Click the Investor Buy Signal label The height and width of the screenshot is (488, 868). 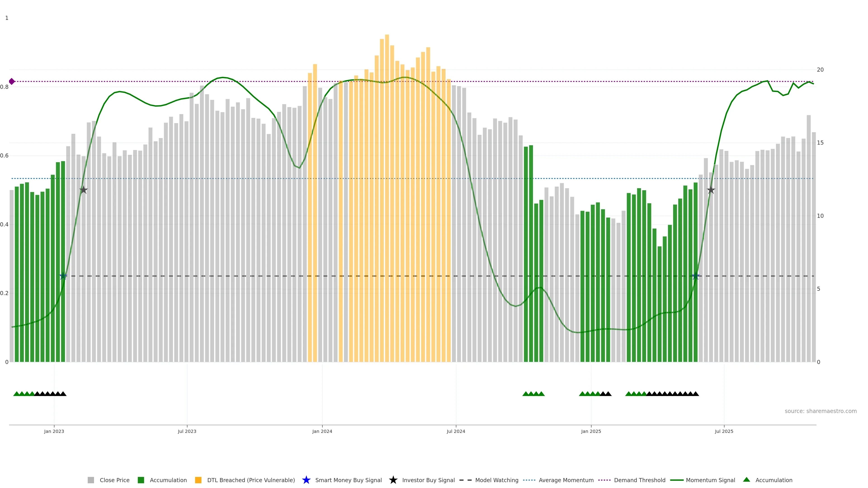(x=428, y=480)
